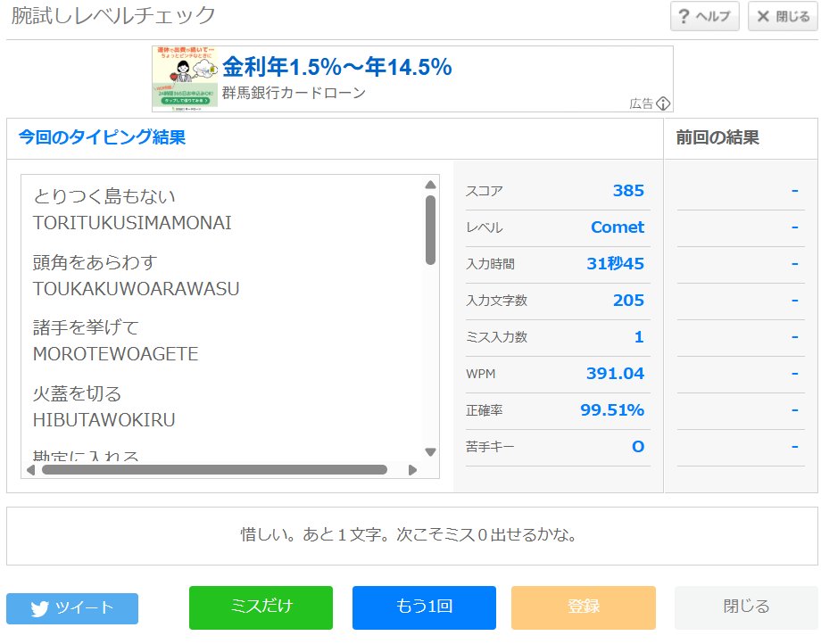The width and height of the screenshot is (821, 644).
Task: Click the romaji TORITUKUSIMAMONAI
Action: 132,223
